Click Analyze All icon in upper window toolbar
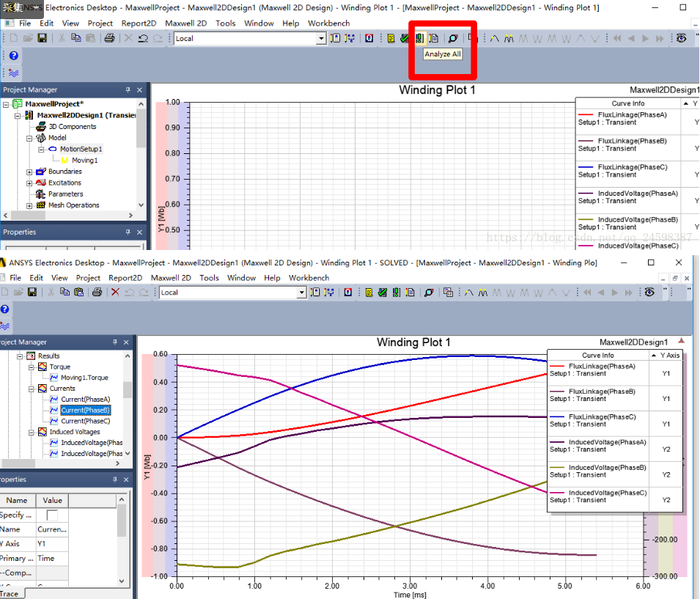This screenshot has height=599, width=700. 419,38
